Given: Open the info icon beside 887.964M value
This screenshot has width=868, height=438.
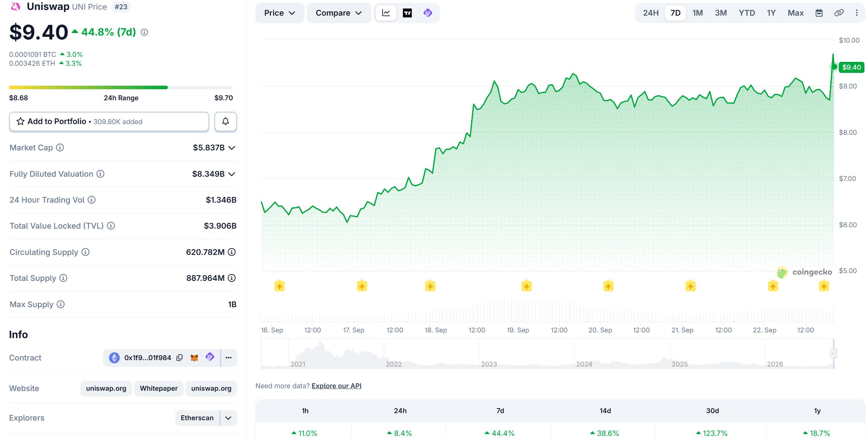Looking at the screenshot, I should [x=232, y=278].
